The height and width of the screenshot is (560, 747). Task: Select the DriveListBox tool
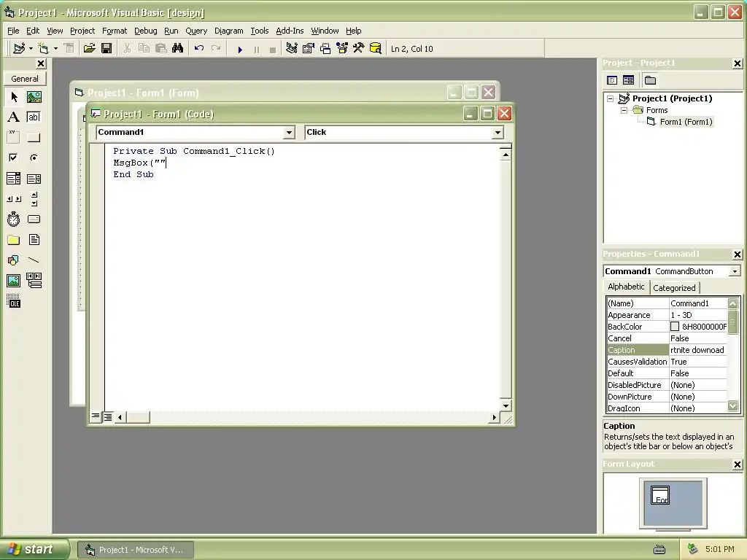tap(34, 219)
